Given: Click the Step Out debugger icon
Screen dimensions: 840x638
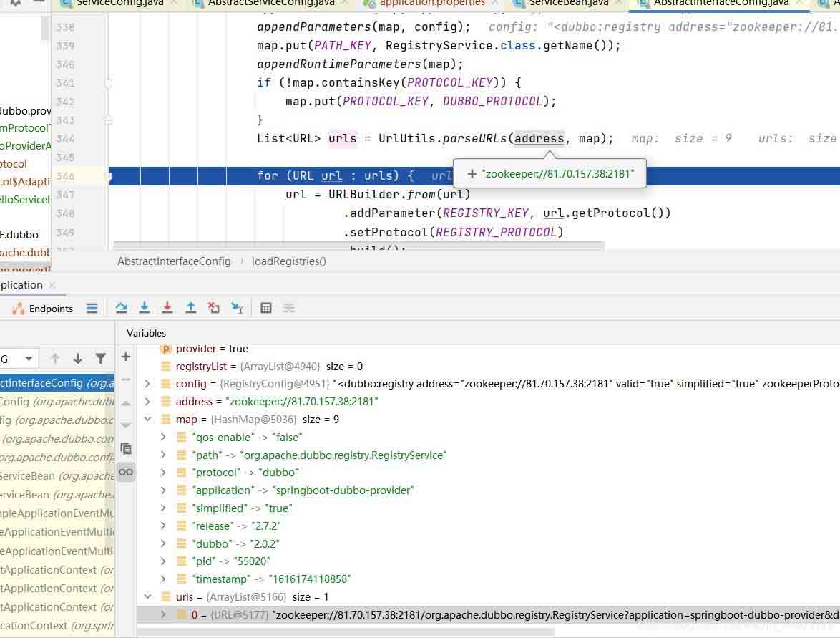Looking at the screenshot, I should 191,308.
